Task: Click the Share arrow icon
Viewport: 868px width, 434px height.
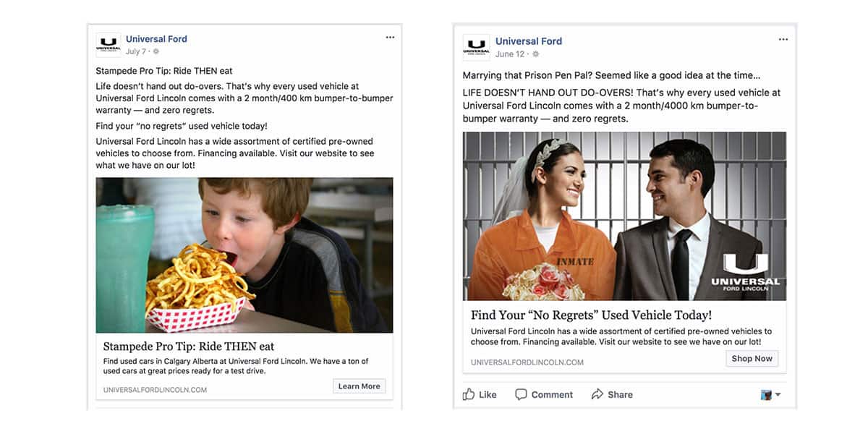Action: click(x=597, y=394)
